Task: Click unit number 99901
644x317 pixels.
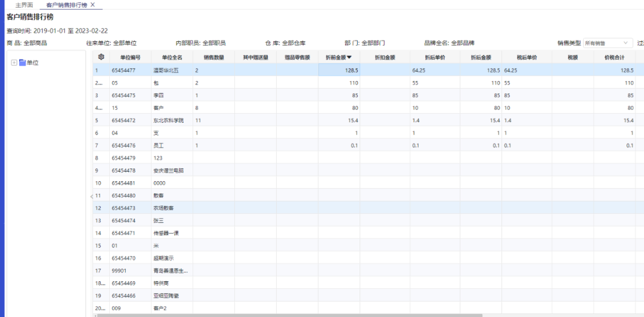Action: (130, 271)
